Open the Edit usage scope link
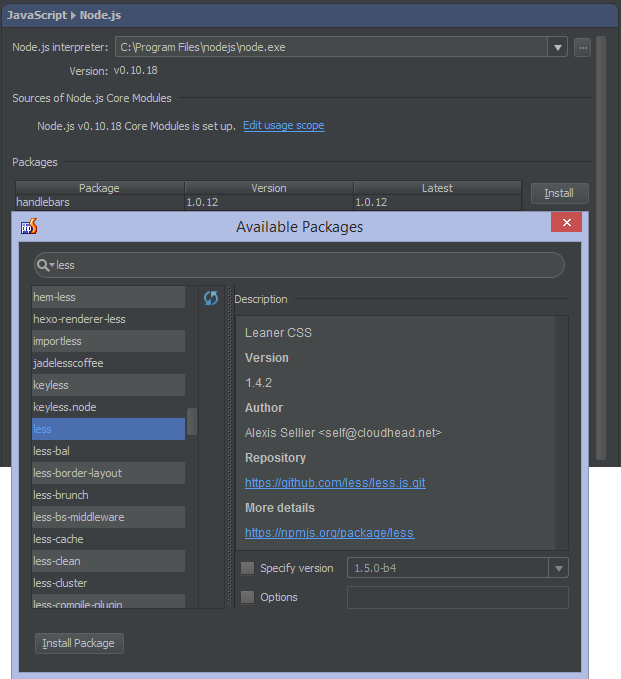621x679 pixels. pyautogui.click(x=284, y=126)
